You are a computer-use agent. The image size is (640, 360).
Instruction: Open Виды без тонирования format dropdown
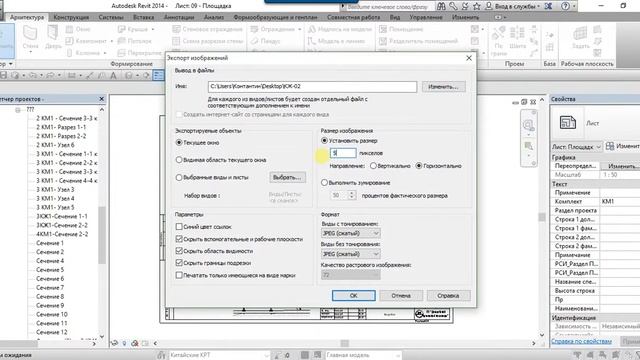tap(351, 254)
